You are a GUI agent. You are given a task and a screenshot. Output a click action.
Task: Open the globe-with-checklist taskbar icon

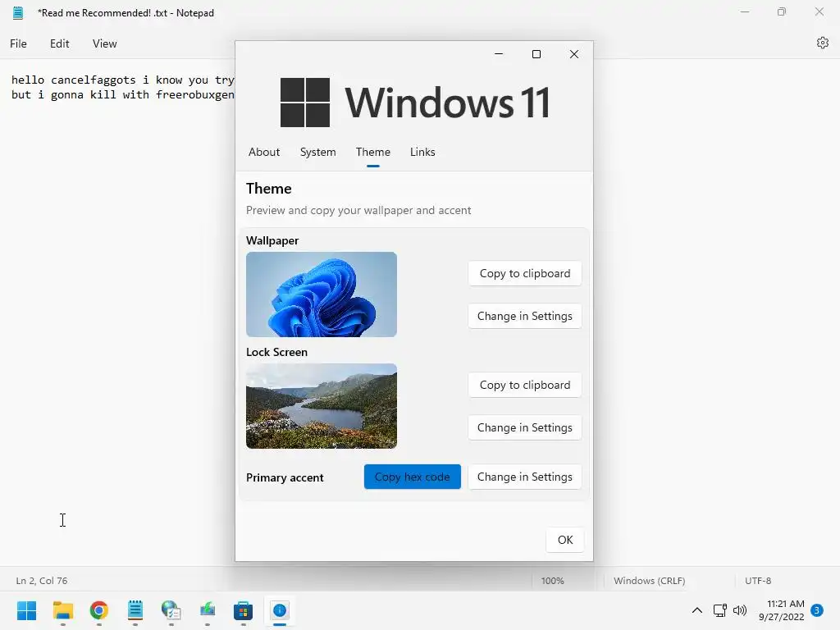click(171, 610)
